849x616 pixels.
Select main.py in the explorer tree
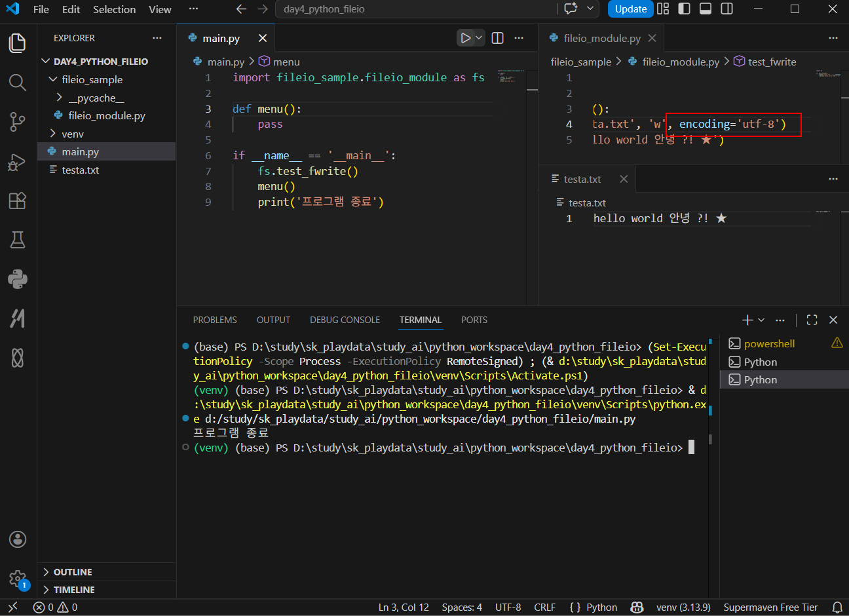(107, 151)
